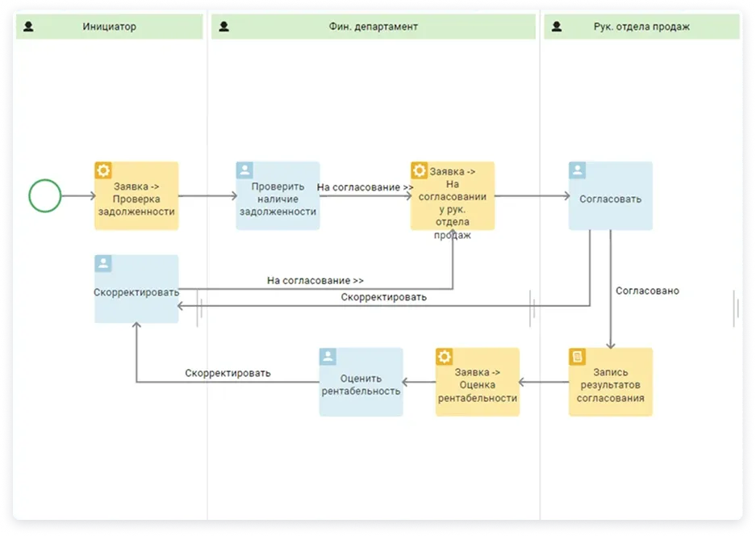Viewport: 756px width, 536px height.
Task: Click gear icon on Оценка рентабельности node
Action: (445, 357)
